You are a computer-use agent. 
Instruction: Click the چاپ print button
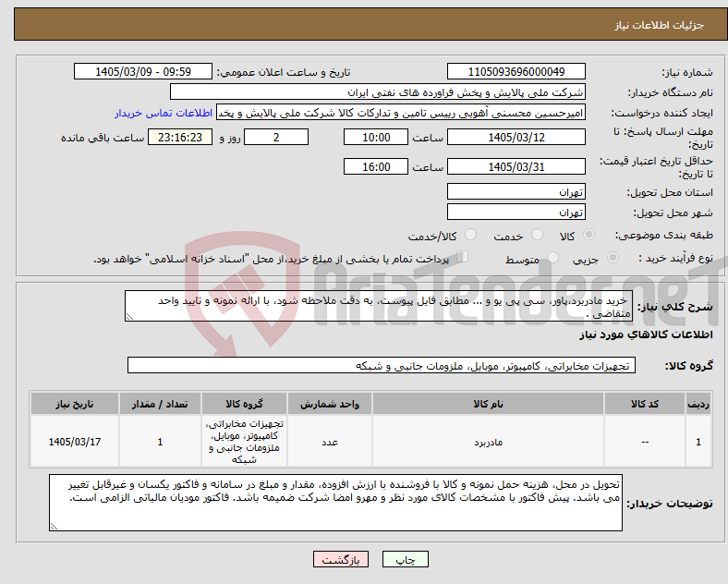tap(405, 560)
